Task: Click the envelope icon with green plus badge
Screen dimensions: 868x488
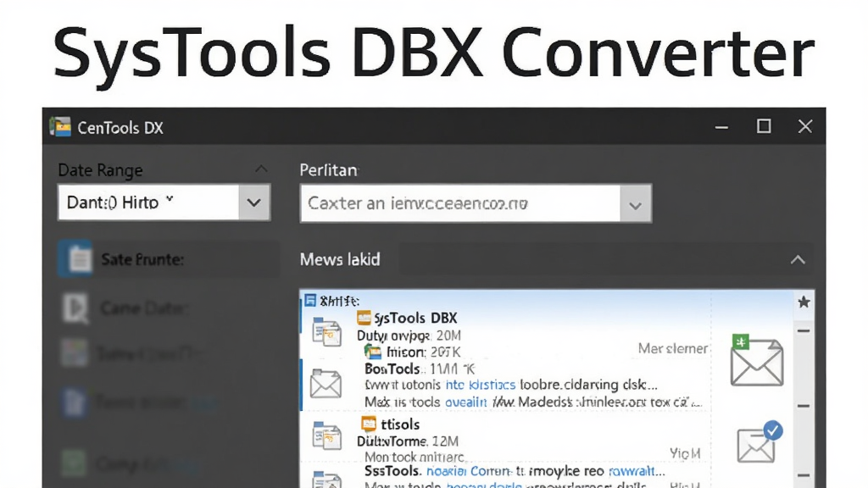Action: tap(756, 360)
